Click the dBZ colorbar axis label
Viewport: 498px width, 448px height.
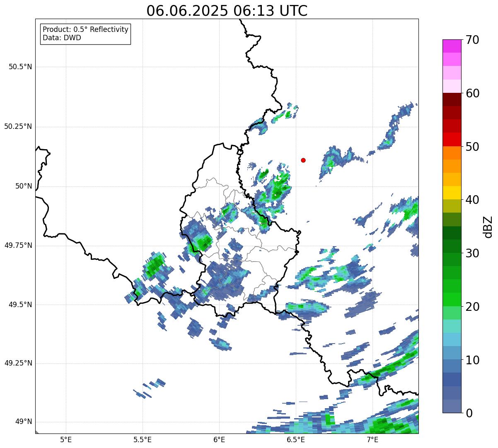(x=488, y=227)
